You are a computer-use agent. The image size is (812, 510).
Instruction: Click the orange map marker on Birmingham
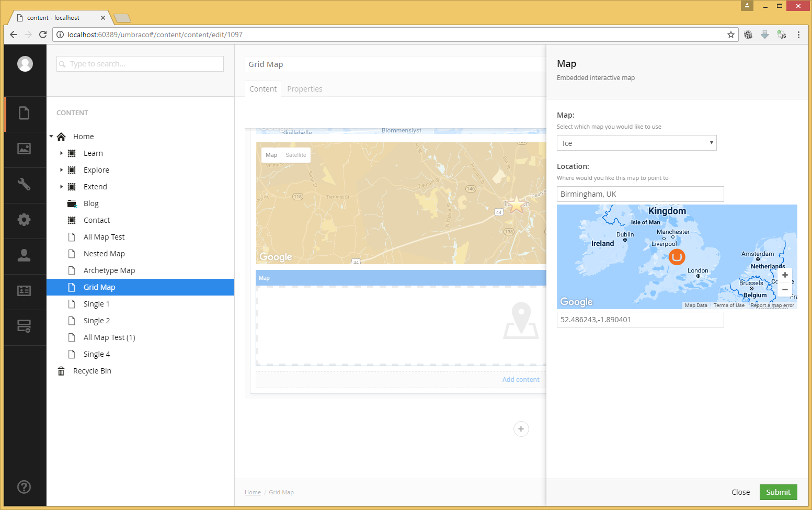(x=677, y=257)
